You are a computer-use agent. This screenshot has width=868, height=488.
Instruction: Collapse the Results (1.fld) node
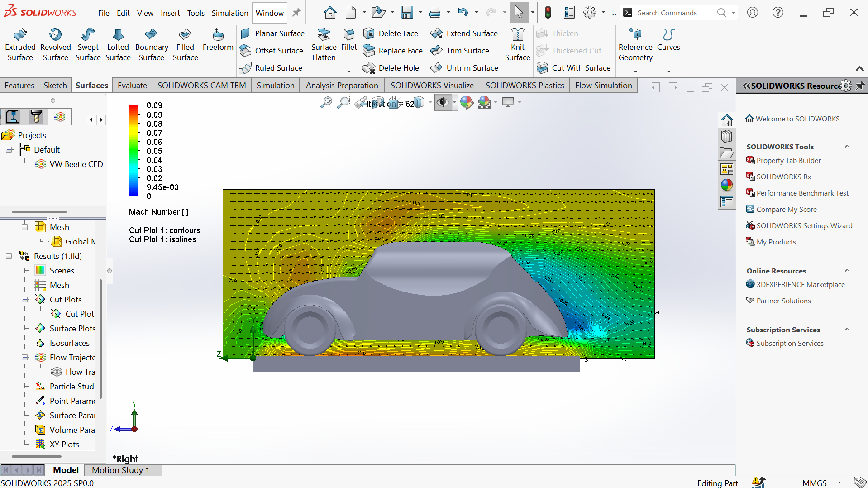click(9, 256)
